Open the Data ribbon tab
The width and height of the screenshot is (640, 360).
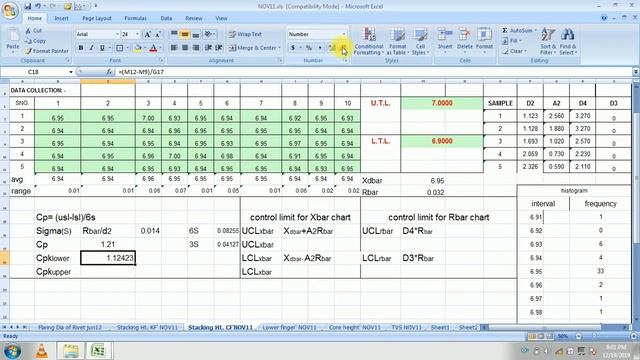[166, 18]
